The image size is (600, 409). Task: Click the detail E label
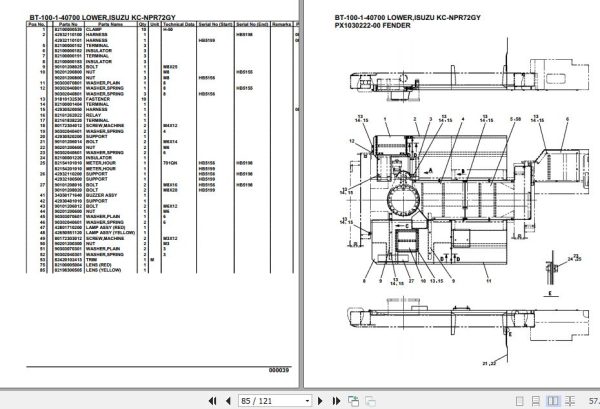pyautogui.click(x=550, y=293)
